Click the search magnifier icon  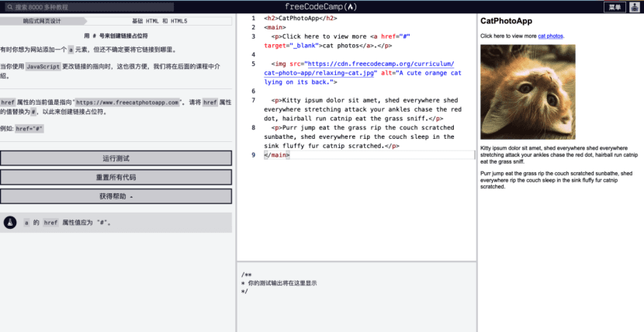pos(9,7)
